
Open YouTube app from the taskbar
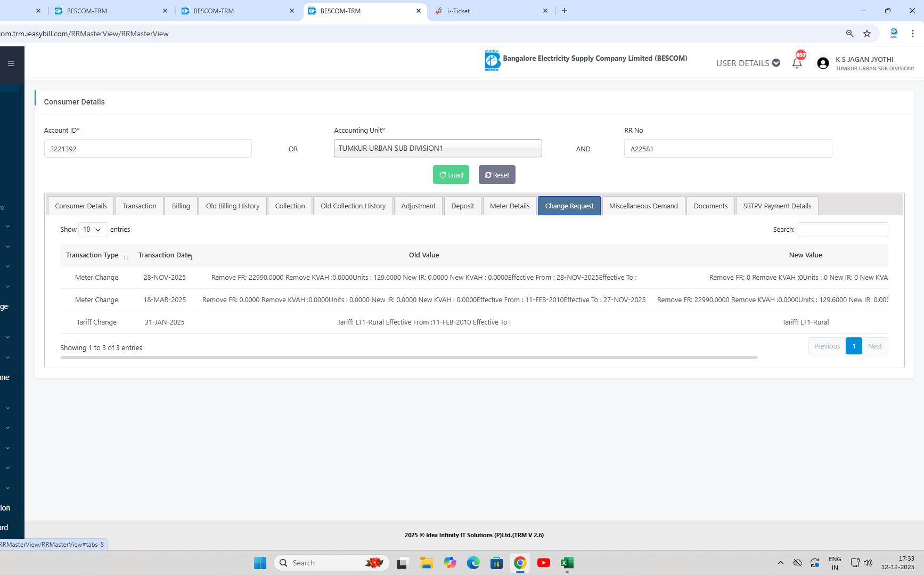(x=544, y=563)
